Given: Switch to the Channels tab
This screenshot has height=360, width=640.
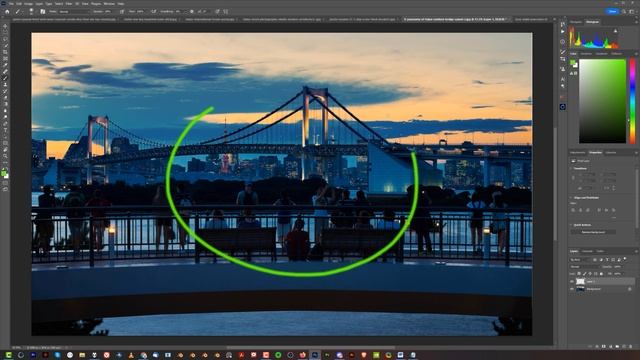Looking at the screenshot, I should point(587,251).
